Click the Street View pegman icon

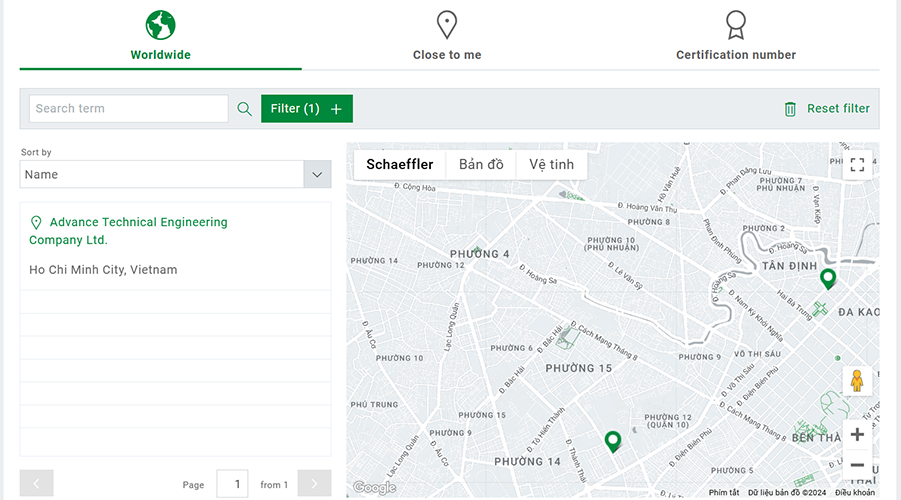857,381
